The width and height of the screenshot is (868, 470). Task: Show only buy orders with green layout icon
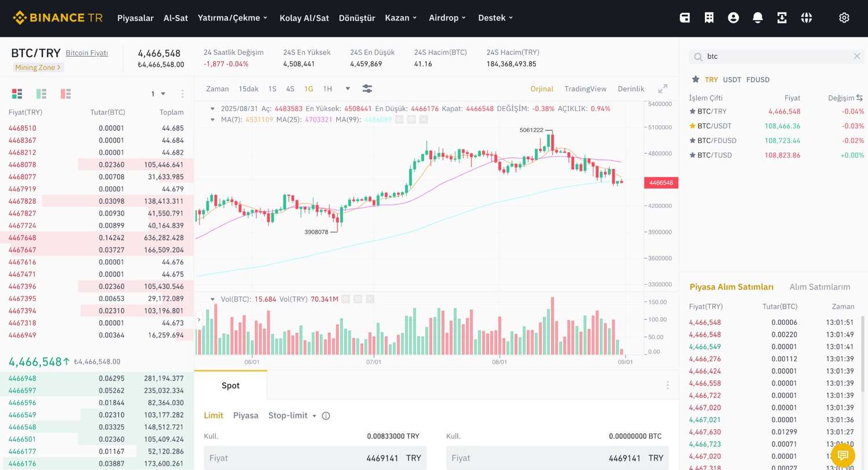click(41, 93)
